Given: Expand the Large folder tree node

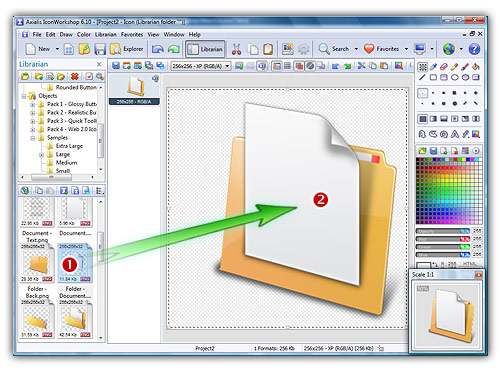Looking at the screenshot, I should point(41,155).
